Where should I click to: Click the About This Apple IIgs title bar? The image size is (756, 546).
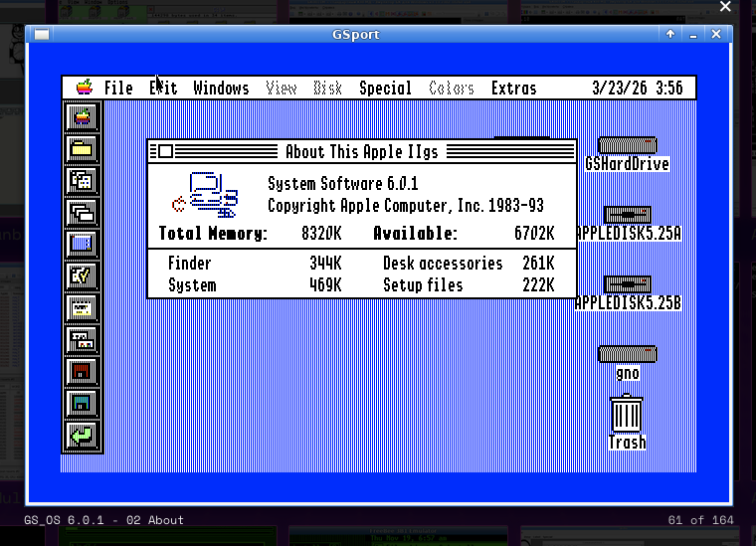point(362,152)
